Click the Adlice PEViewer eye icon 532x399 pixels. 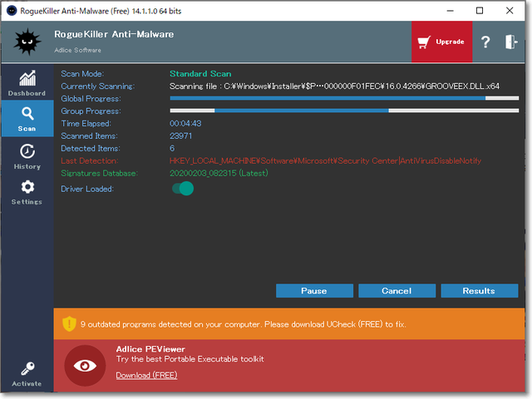[85, 365]
